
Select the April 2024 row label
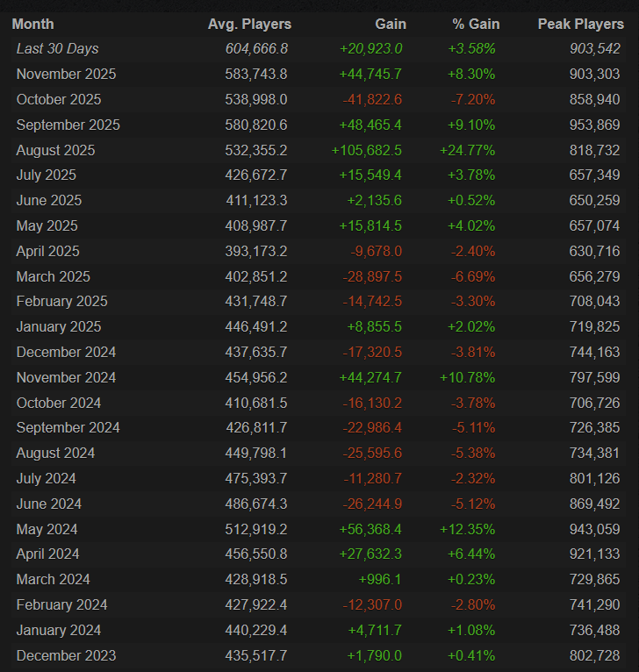pyautogui.click(x=48, y=554)
